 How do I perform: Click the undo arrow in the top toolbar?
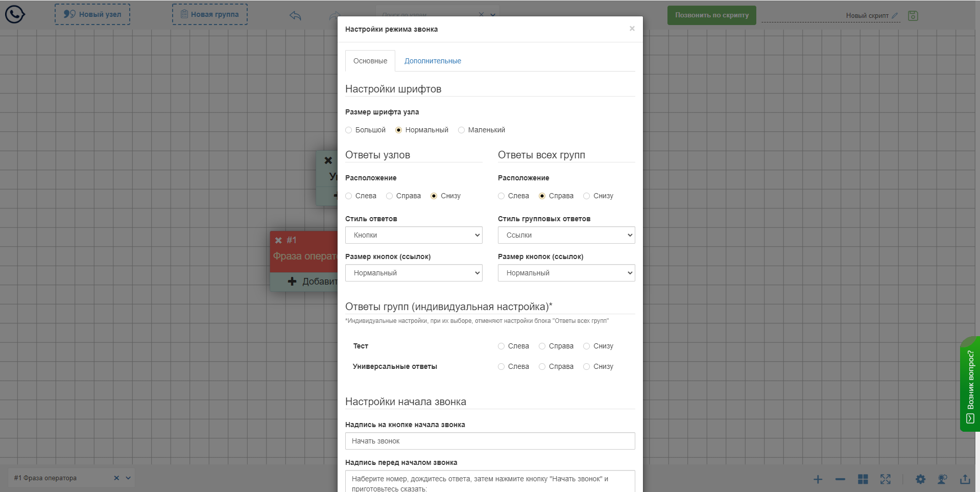coord(295,16)
